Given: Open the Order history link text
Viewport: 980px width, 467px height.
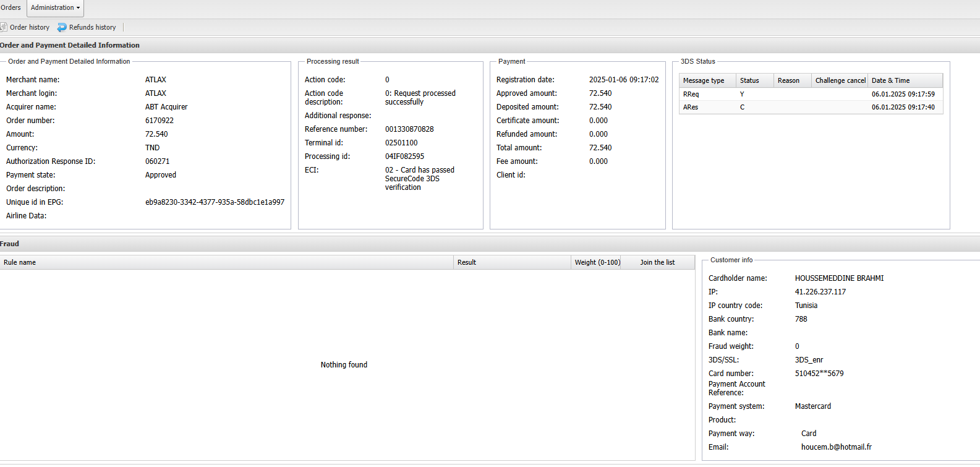Looking at the screenshot, I should pos(30,27).
